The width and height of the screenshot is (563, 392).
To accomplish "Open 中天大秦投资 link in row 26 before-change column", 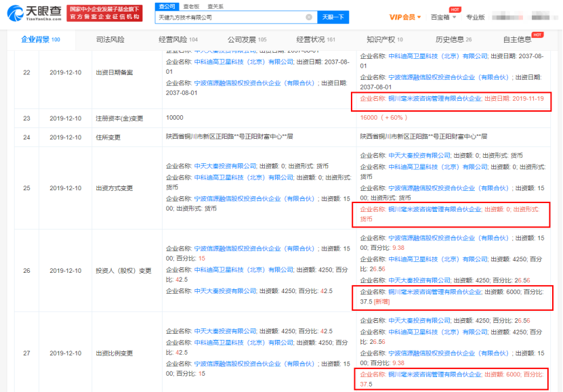I will pos(225,291).
